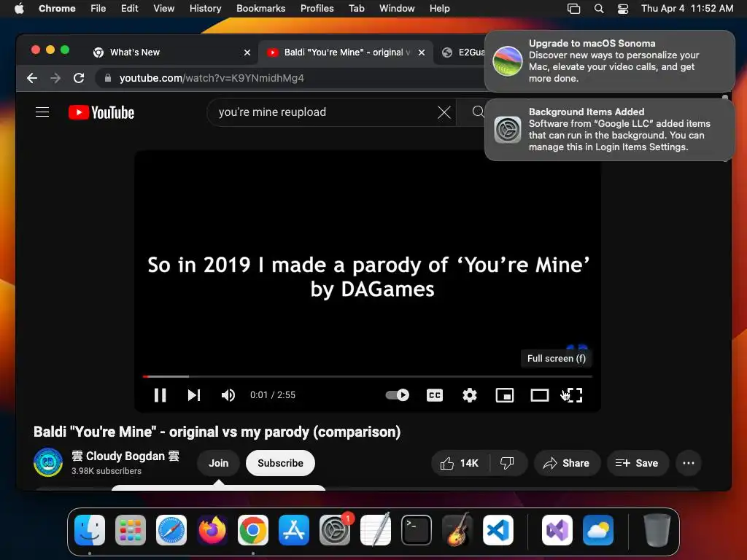Image resolution: width=747 pixels, height=560 pixels.
Task: Close the What's New tab
Action: pos(247,52)
